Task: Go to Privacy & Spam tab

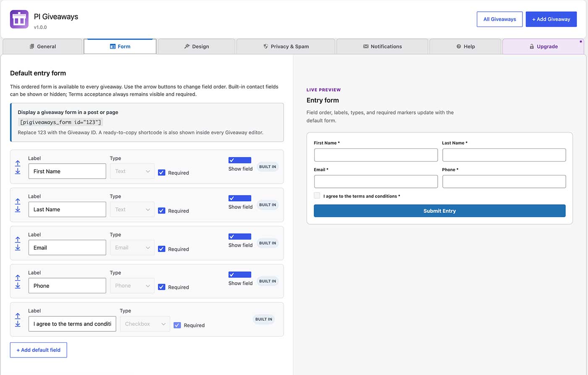Action: (x=286, y=47)
